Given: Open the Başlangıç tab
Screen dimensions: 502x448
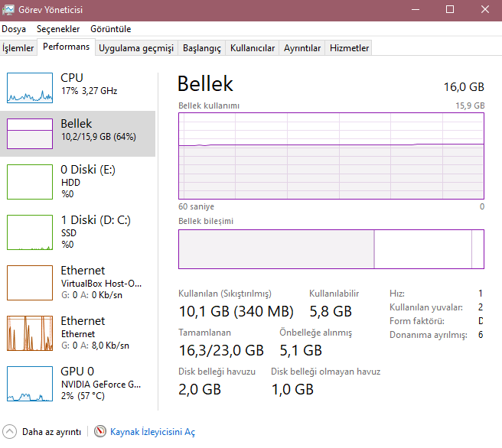Looking at the screenshot, I should (202, 48).
